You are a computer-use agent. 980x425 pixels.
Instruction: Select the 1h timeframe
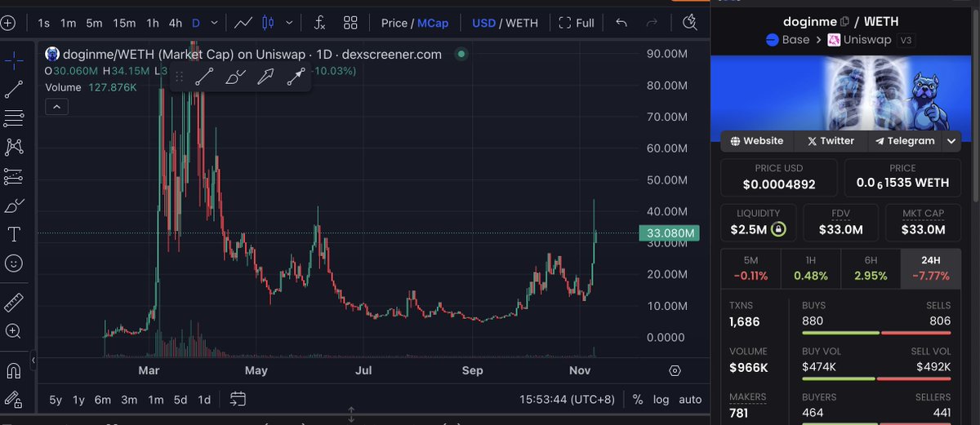tap(153, 23)
